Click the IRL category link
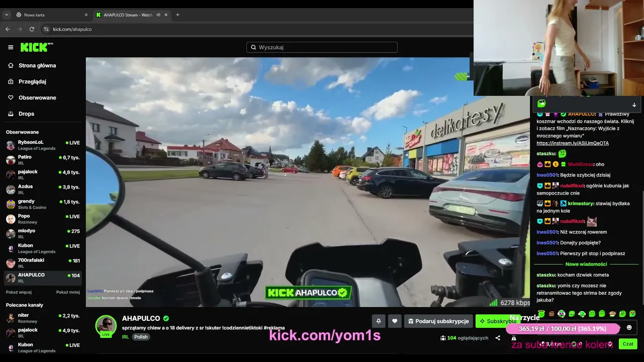The height and width of the screenshot is (362, 644). 125,337
